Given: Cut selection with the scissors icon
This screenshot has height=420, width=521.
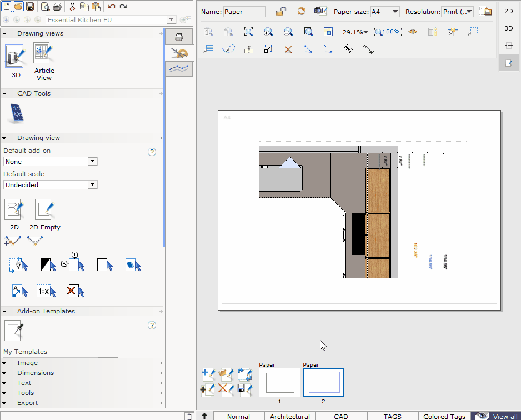Looking at the screenshot, I should [x=72, y=6].
